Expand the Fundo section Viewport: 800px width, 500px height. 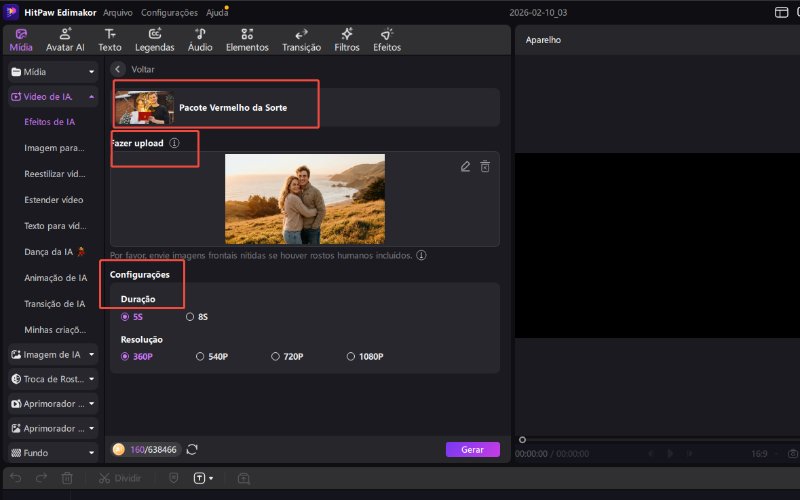pyautogui.click(x=53, y=453)
